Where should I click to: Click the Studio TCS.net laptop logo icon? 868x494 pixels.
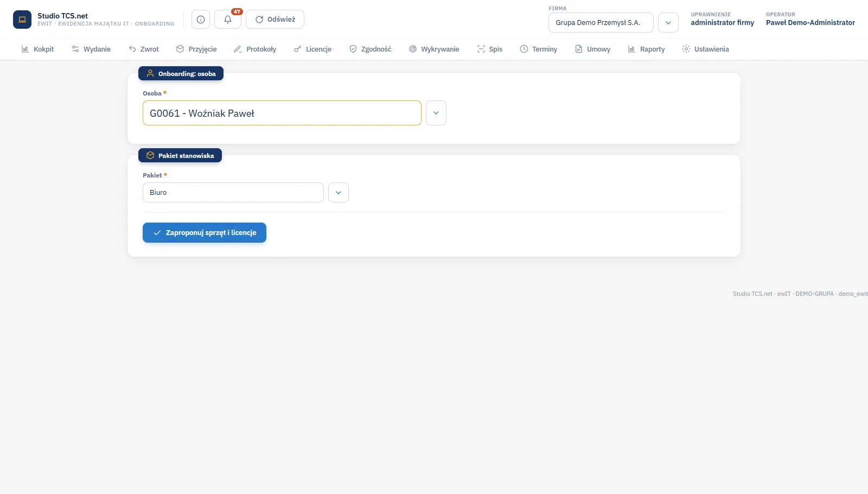point(22,20)
